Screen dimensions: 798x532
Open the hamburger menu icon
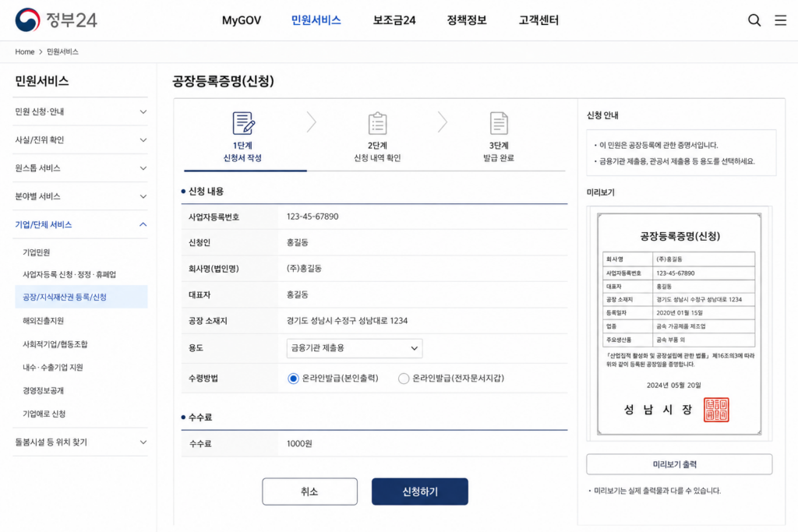pos(780,20)
